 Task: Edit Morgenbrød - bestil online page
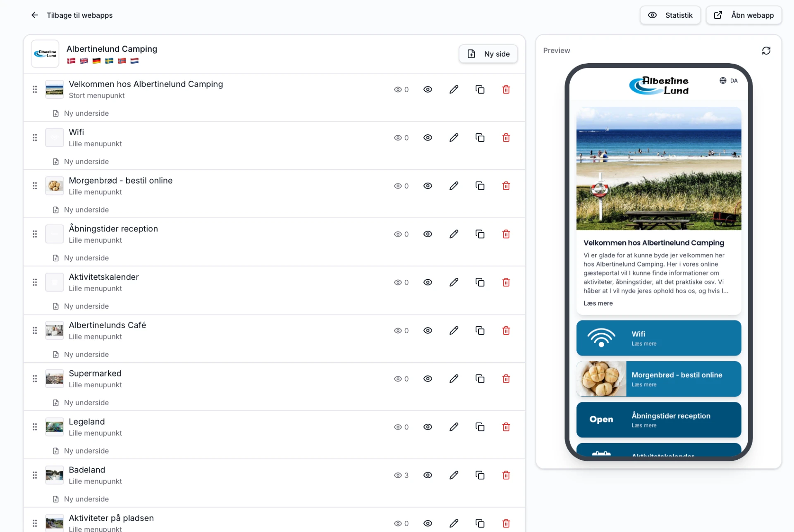tap(454, 186)
